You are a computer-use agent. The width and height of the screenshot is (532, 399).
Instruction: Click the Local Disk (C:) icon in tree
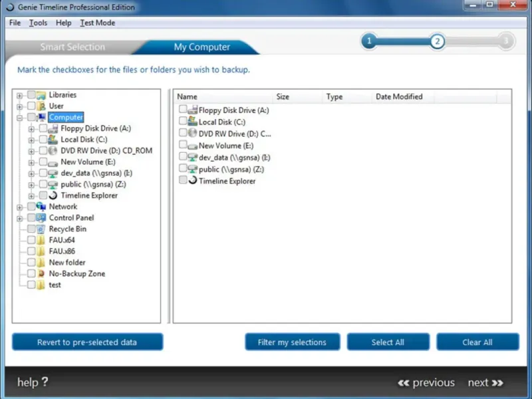click(x=53, y=140)
